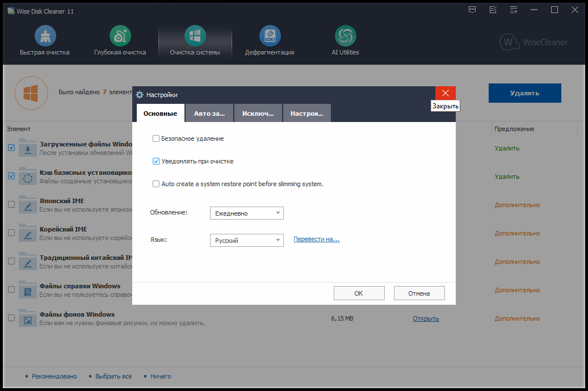Uncheck Загруженные файлы Windows item

11,148
